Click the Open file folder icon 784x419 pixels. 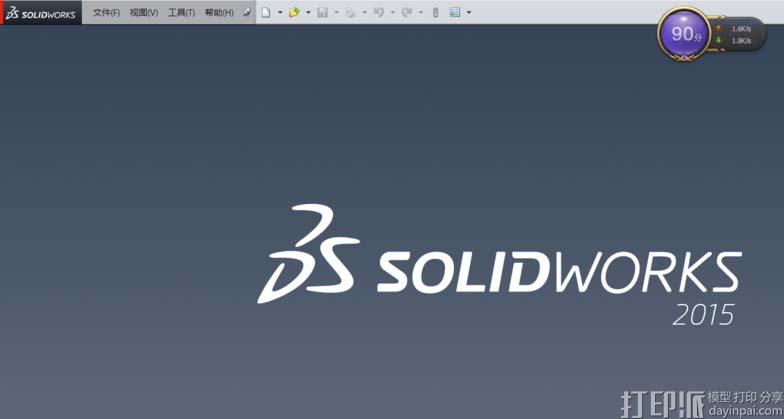click(294, 13)
